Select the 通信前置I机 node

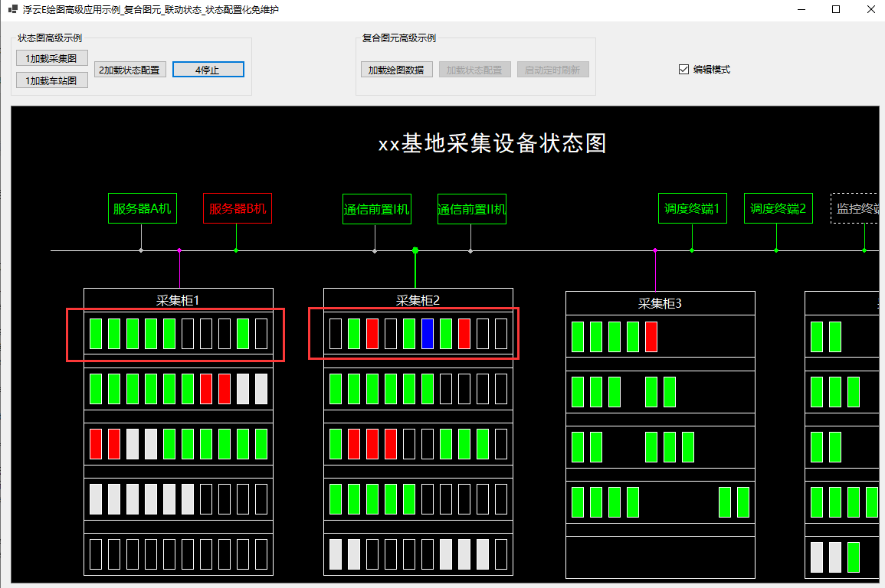click(377, 209)
